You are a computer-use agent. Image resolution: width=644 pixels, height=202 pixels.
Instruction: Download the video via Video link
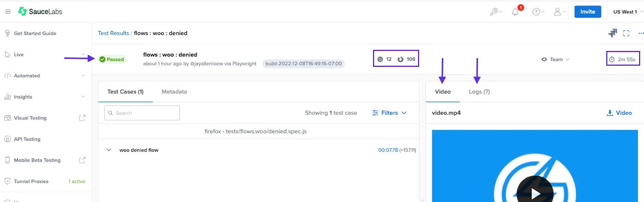pyautogui.click(x=619, y=113)
